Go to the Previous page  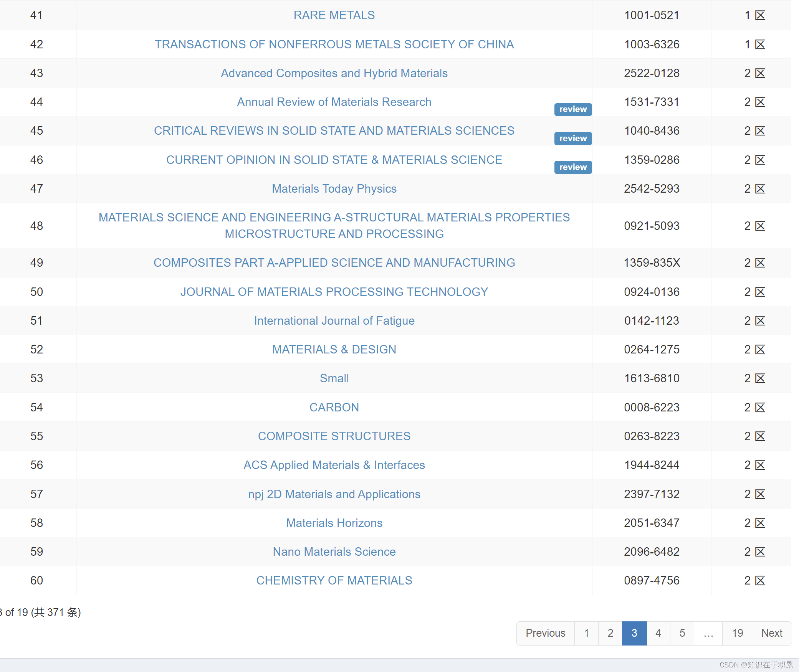click(x=545, y=633)
